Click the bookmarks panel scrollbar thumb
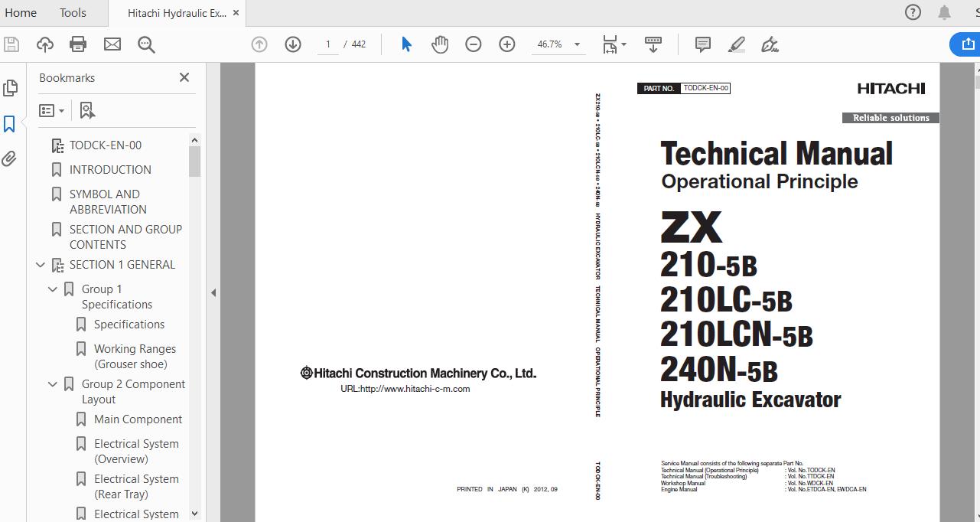Screen dimensions: 980x522 [x=194, y=161]
